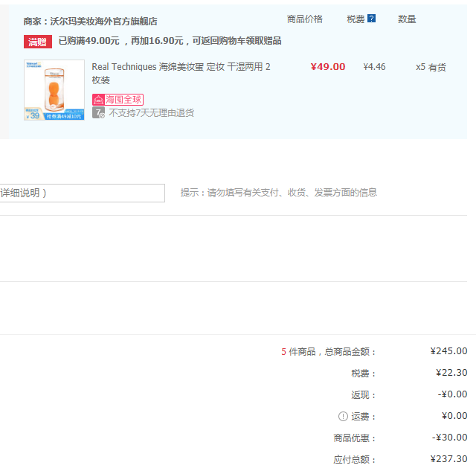Click the gift promotion text 已购满49.00元
The width and height of the screenshot is (476, 474).
click(x=170, y=41)
